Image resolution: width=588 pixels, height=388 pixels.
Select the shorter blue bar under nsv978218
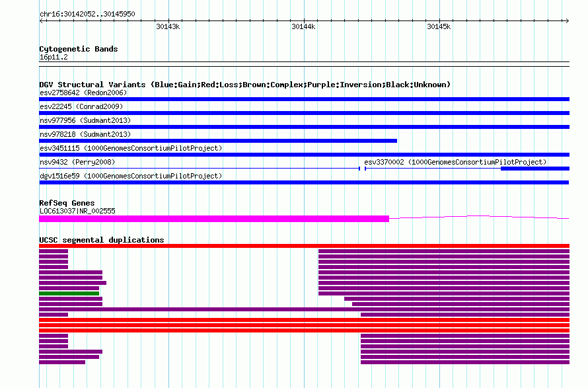coord(218,141)
